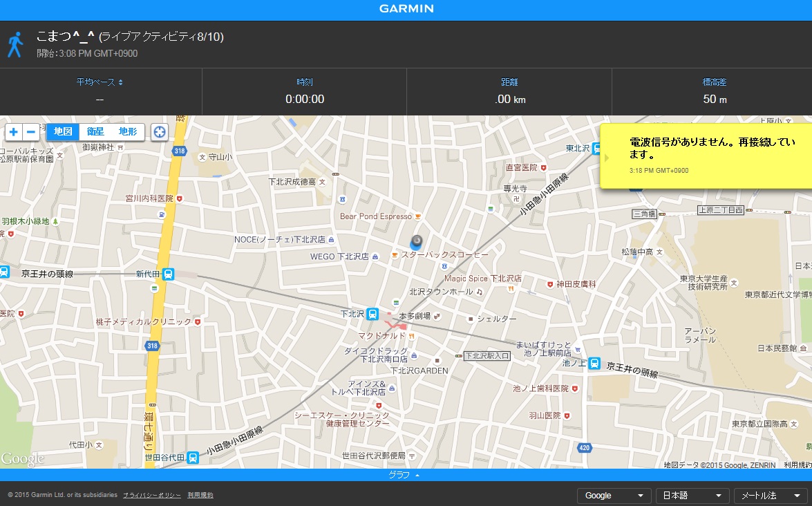
Task: Click the 池ノ上歯科医院 clinic marker
Action: (x=575, y=388)
